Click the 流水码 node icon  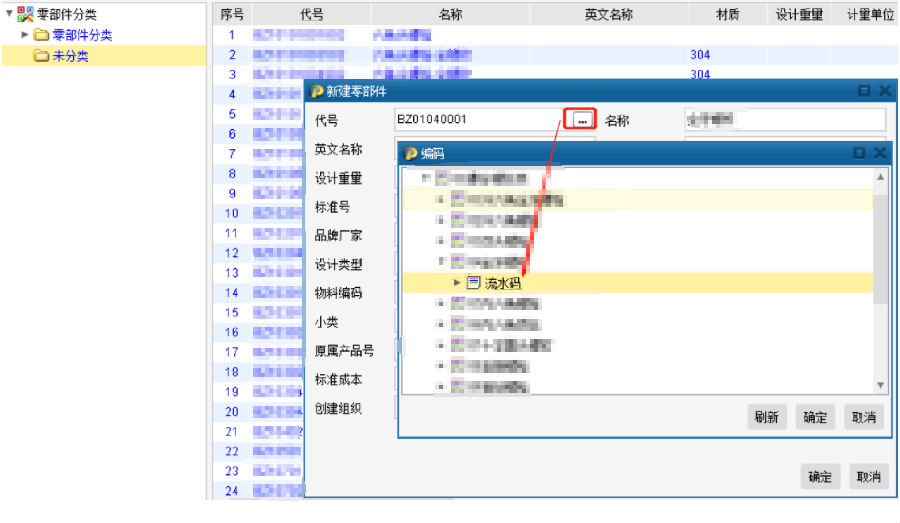tap(473, 282)
